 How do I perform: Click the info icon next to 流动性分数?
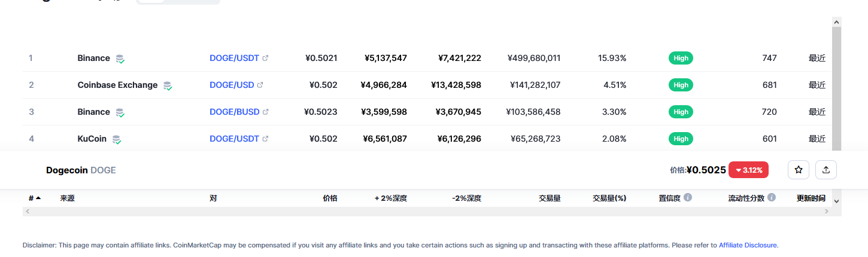click(x=772, y=197)
